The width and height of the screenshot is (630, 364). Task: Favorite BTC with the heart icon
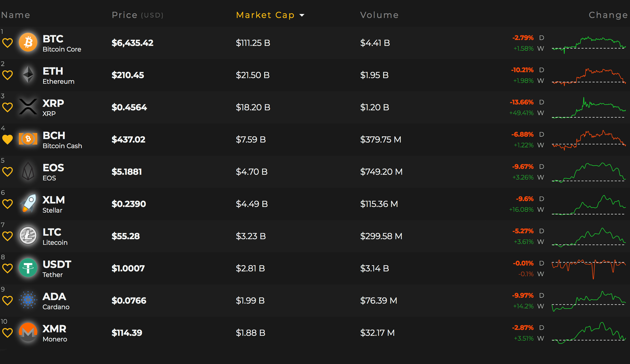coord(7,43)
